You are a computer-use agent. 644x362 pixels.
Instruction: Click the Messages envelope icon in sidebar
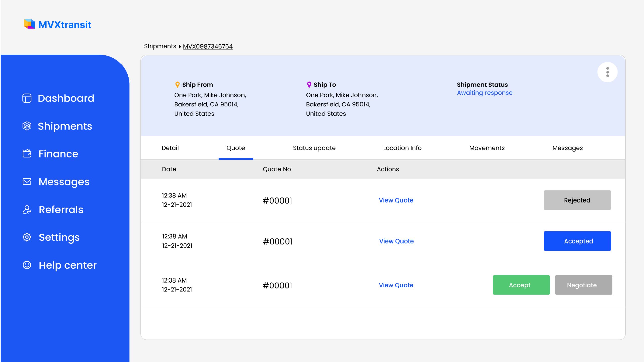coord(27,182)
